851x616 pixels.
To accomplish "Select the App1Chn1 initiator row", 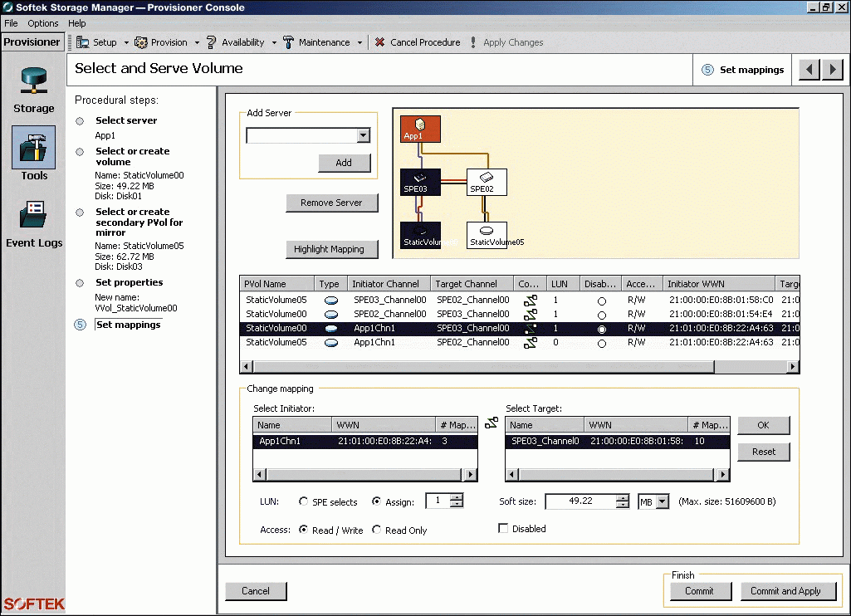I will coord(365,441).
